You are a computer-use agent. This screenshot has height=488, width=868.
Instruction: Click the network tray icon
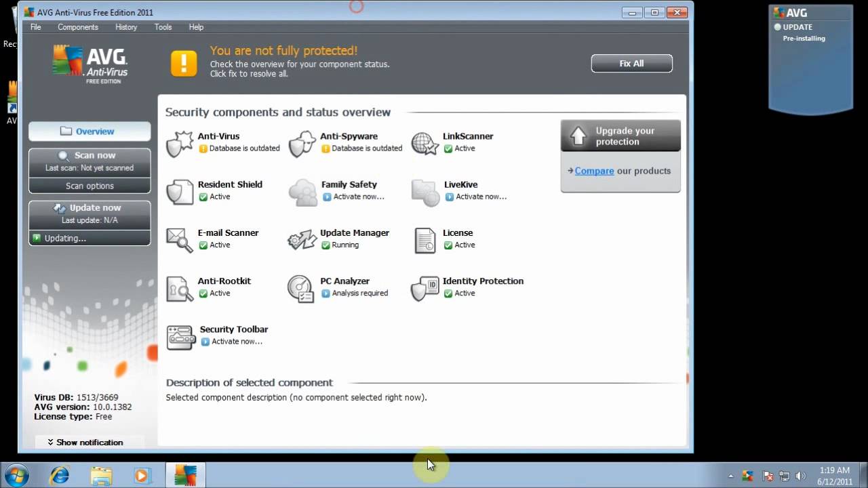(x=785, y=476)
